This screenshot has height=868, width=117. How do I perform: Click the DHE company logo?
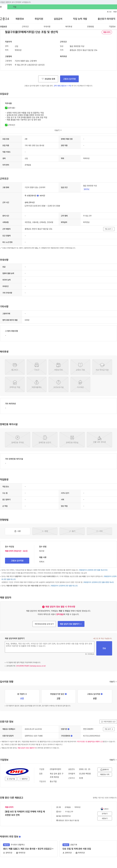click(17, 772)
